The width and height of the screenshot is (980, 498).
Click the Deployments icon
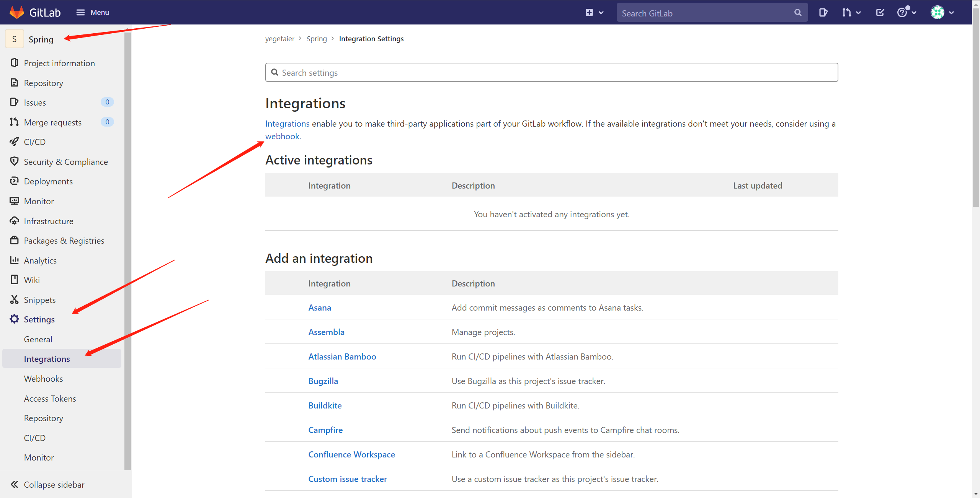tap(14, 181)
